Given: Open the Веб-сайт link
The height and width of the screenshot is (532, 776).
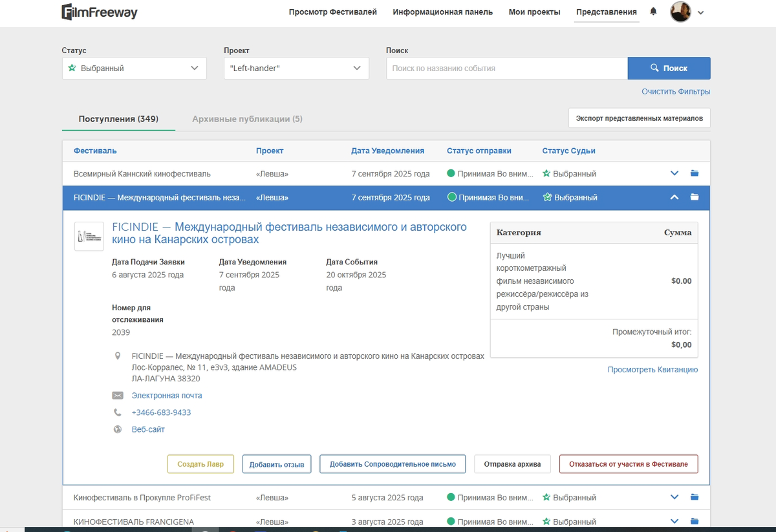Looking at the screenshot, I should 148,429.
